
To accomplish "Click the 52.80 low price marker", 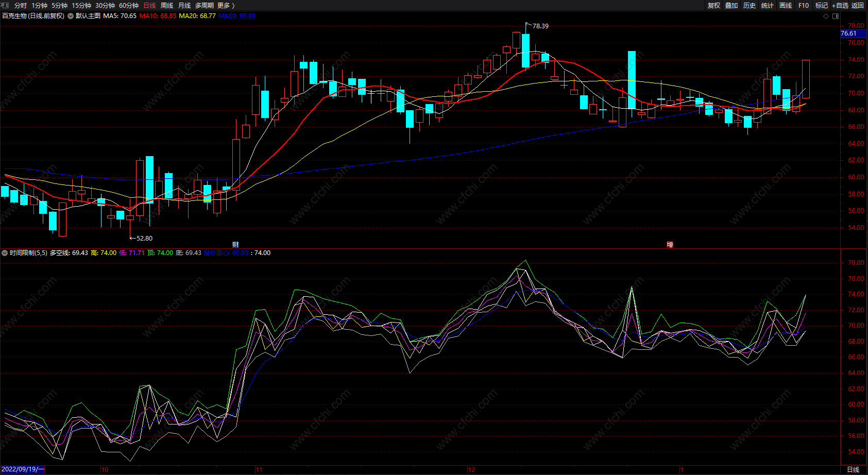I will click(144, 238).
